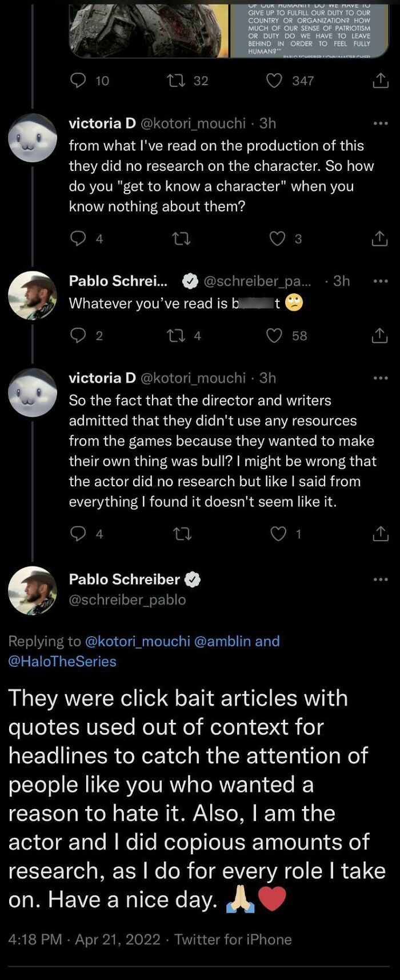
Task: Click the reply icon showing 2 on Pablo's short reply
Action: coord(79,335)
